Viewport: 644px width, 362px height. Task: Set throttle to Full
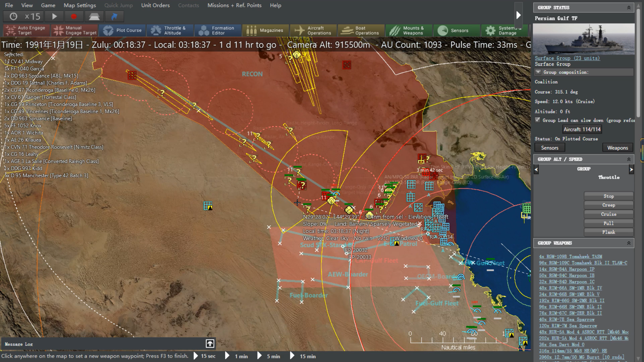point(608,223)
